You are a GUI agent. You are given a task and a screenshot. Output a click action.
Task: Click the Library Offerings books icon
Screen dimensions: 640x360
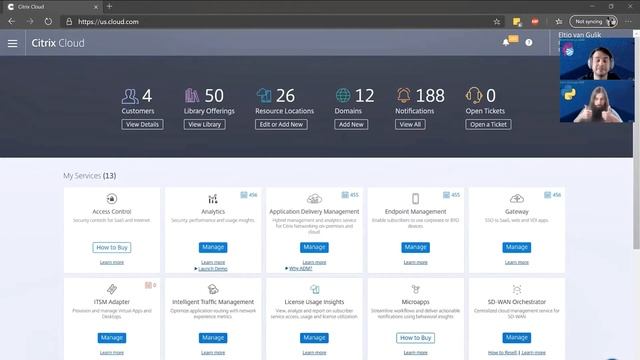click(192, 96)
